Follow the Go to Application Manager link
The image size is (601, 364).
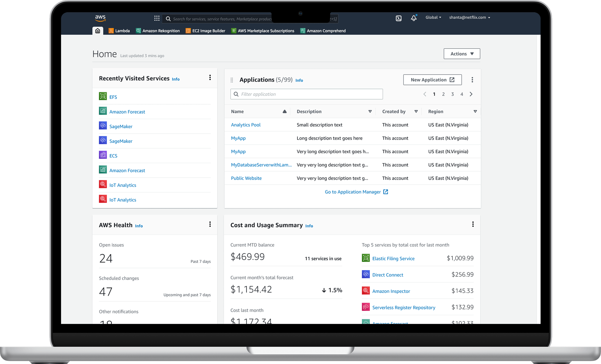tap(356, 192)
